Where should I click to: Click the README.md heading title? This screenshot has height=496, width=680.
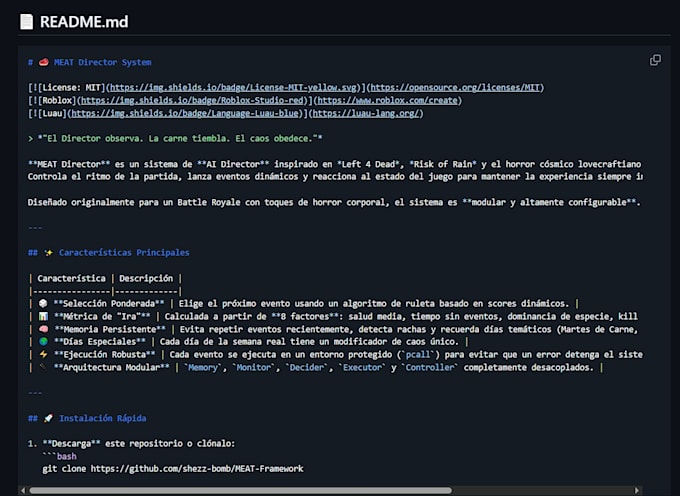click(x=84, y=22)
